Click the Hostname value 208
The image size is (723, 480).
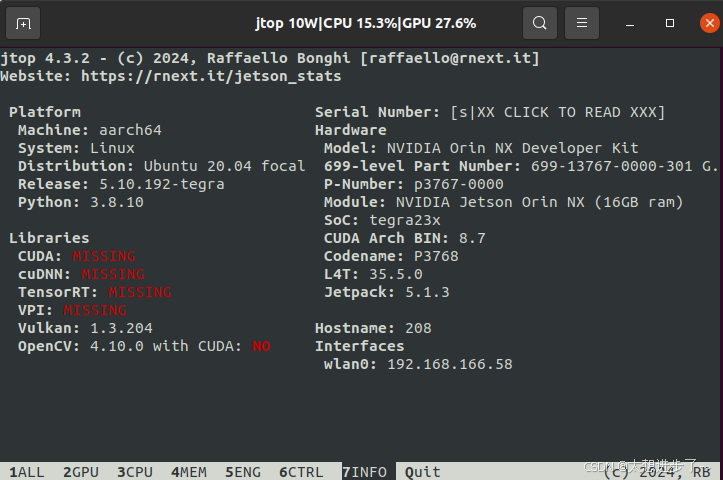pos(418,328)
